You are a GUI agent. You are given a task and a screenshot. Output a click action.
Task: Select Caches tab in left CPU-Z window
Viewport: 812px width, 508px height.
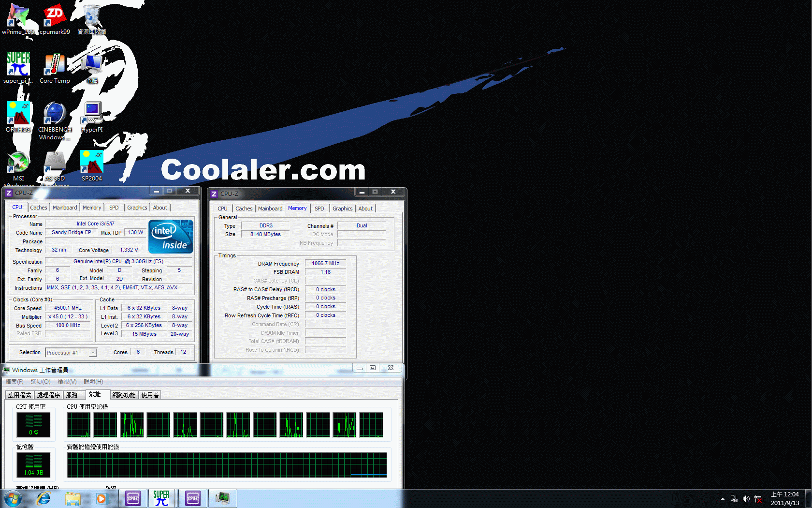[38, 208]
